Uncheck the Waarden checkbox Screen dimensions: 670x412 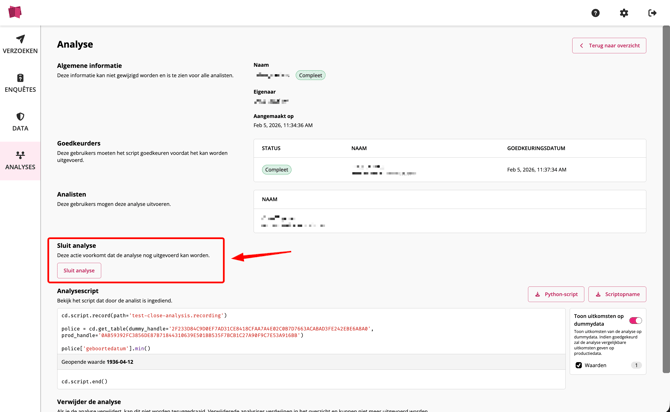[579, 365]
